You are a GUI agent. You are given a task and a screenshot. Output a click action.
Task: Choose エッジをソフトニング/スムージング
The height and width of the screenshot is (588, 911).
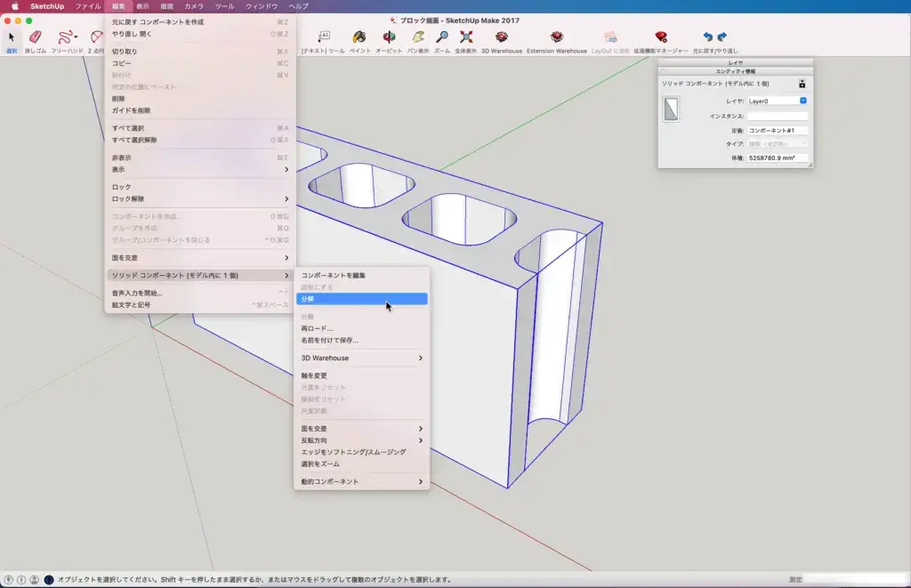361,452
